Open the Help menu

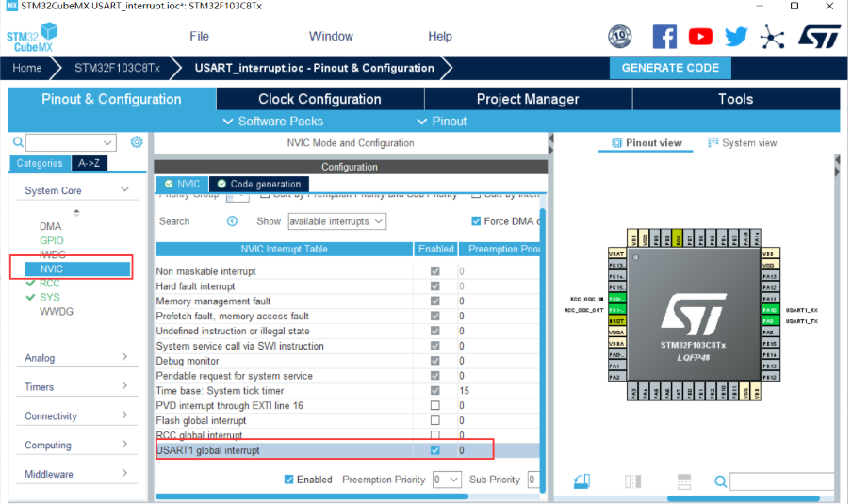click(x=439, y=37)
